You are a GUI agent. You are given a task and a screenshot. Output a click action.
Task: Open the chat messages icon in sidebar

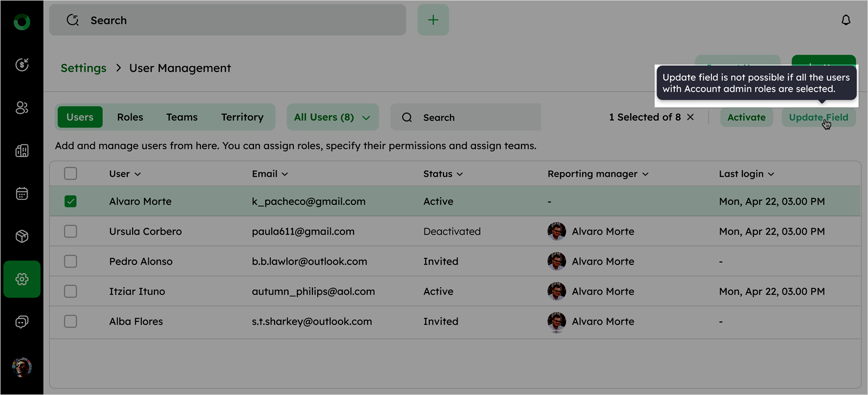[x=22, y=322]
